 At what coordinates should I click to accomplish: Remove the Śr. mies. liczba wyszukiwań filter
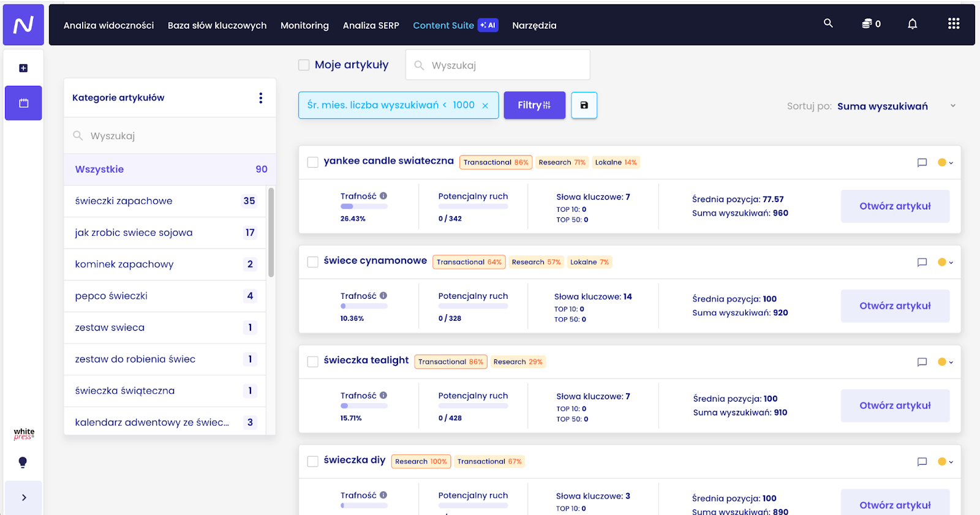tap(485, 106)
